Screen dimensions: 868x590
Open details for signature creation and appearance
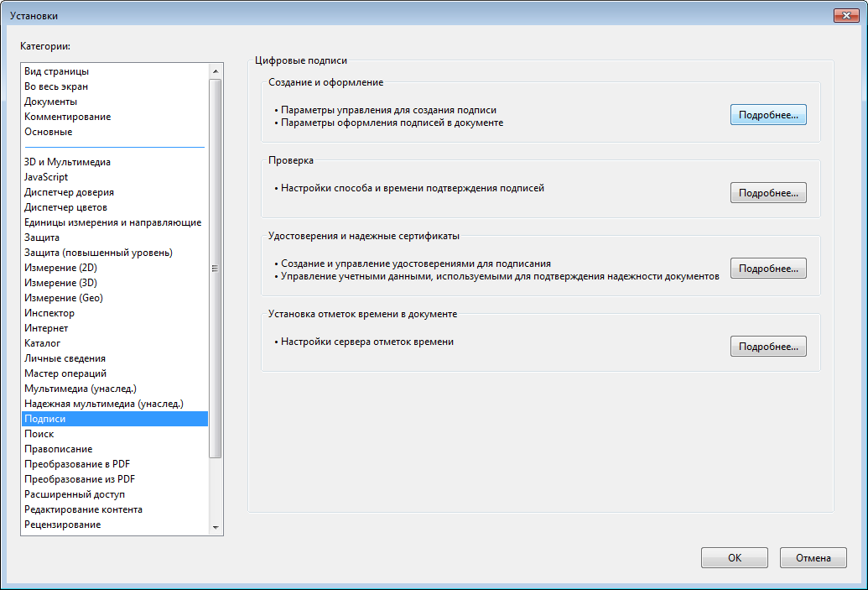(767, 114)
